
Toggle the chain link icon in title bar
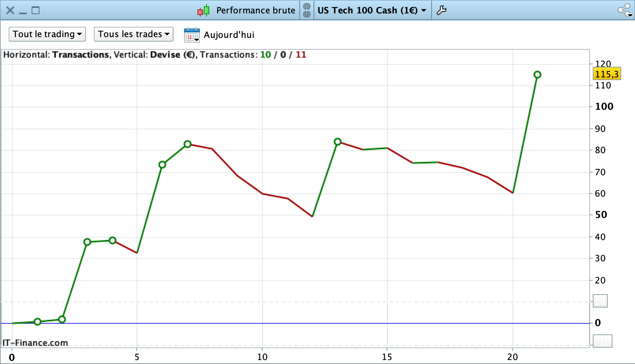[307, 10]
